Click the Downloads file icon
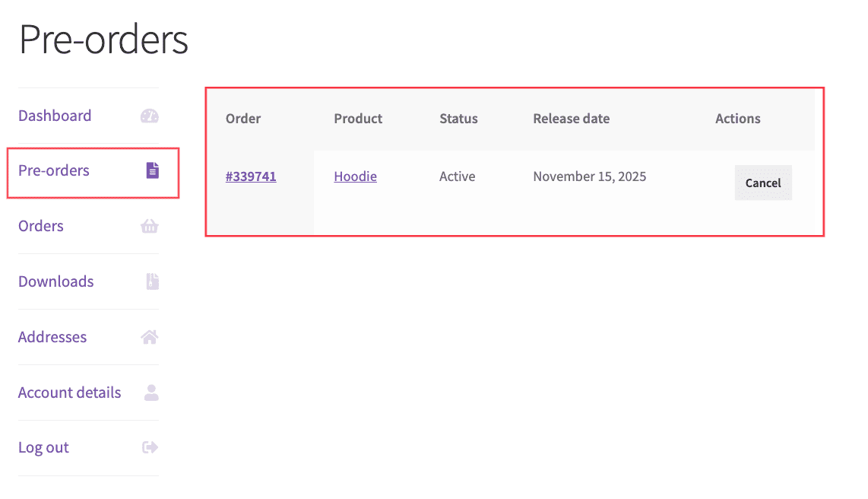This screenshot has width=868, height=499. click(153, 281)
